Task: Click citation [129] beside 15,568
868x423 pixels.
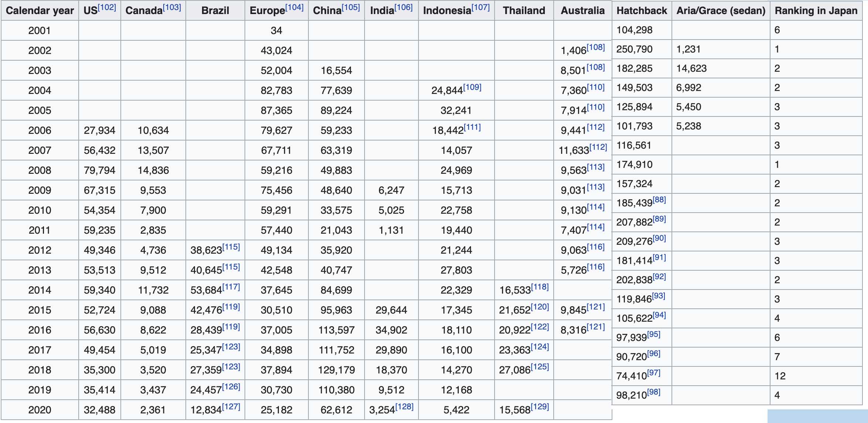Action: coord(540,407)
